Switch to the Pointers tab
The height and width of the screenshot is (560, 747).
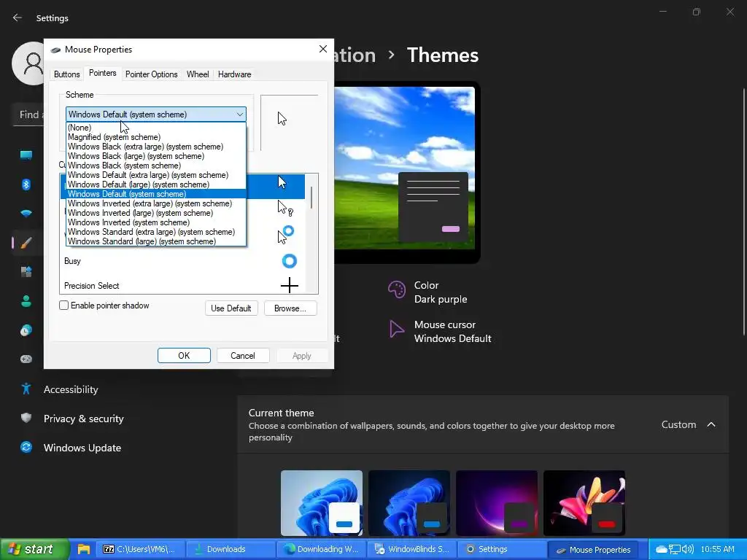tap(102, 74)
